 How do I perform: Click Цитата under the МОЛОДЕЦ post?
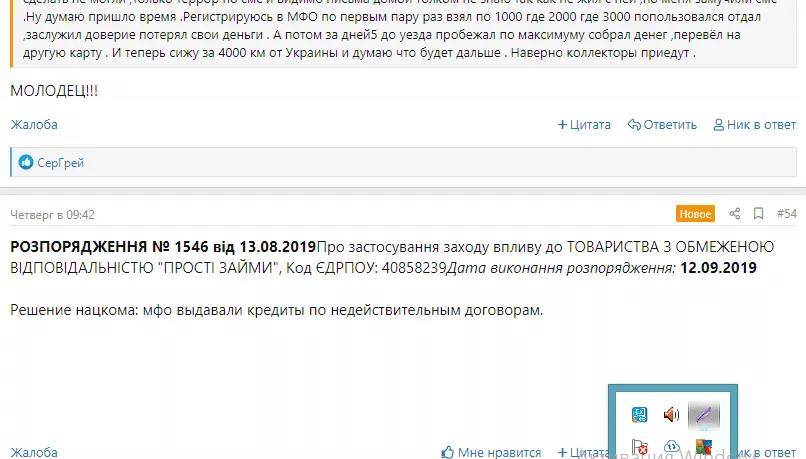click(x=584, y=125)
